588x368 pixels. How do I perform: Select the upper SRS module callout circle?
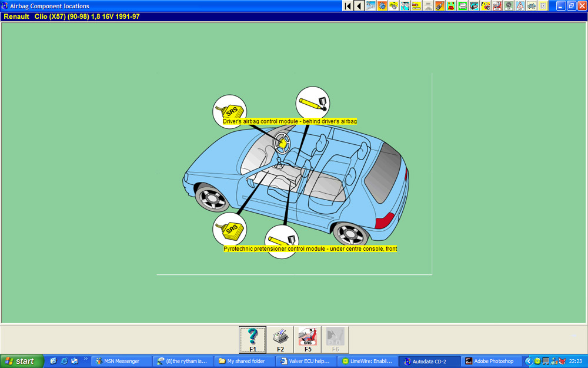coord(229,111)
